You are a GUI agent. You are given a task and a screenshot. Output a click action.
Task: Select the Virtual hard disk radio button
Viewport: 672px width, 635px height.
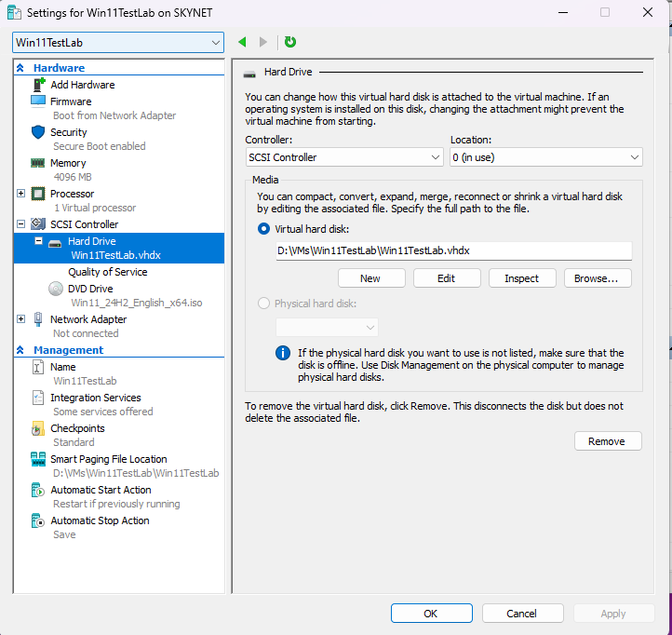263,229
